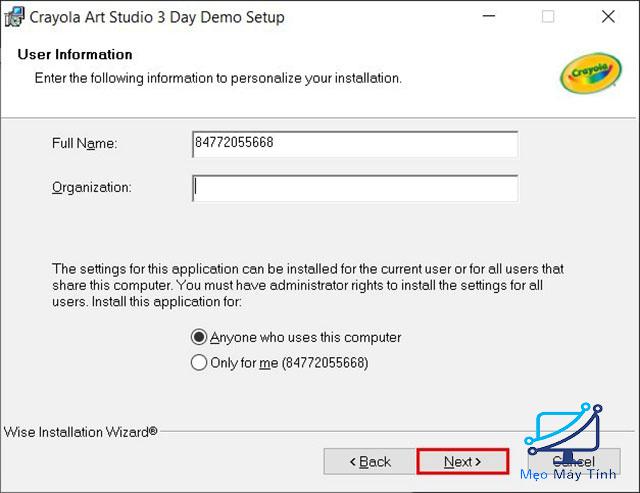Click the 'Full Name:' label
640x493 pixels.
click(84, 143)
